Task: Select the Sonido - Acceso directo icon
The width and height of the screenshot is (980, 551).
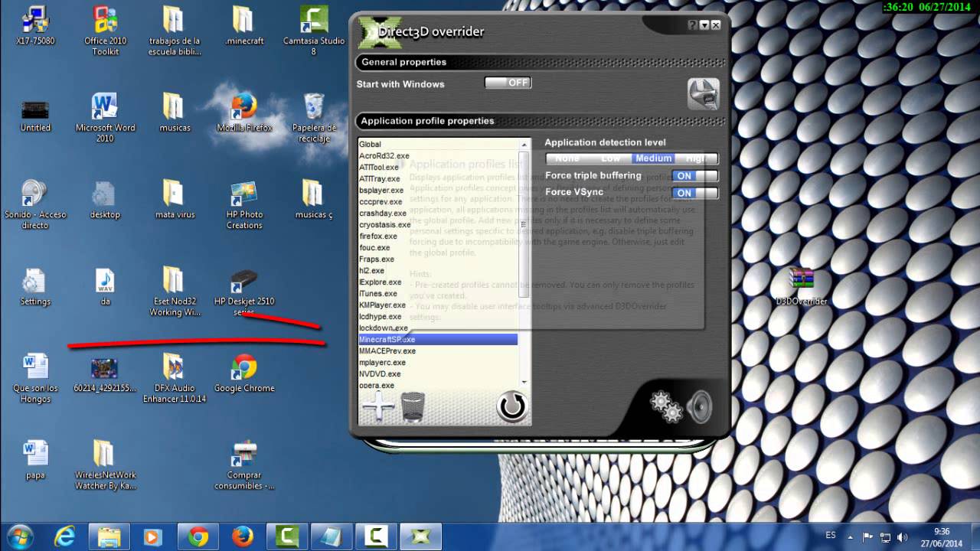Action: pyautogui.click(x=35, y=205)
